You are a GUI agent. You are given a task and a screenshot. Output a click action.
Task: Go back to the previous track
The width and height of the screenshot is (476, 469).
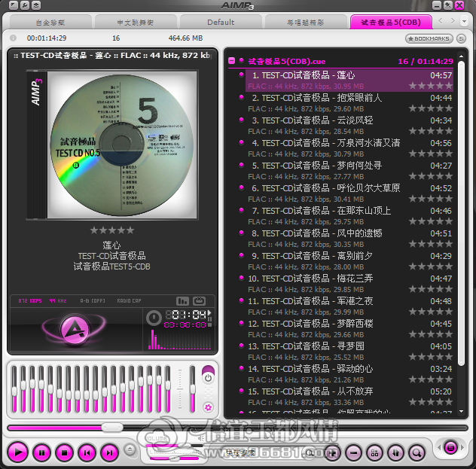pyautogui.click(x=87, y=453)
